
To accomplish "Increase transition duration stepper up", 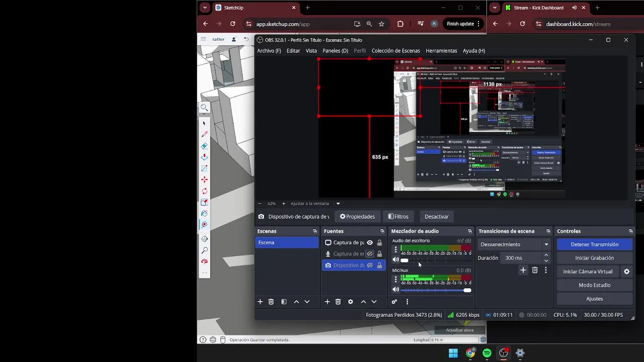I will tap(546, 255).
